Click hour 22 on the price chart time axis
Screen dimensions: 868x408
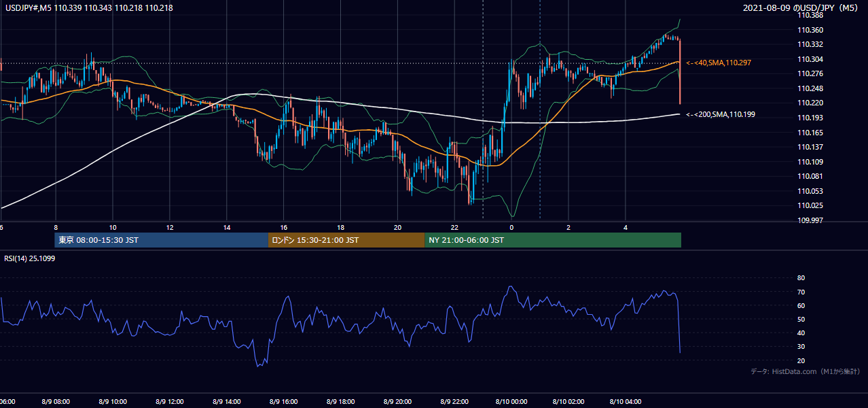(454, 227)
